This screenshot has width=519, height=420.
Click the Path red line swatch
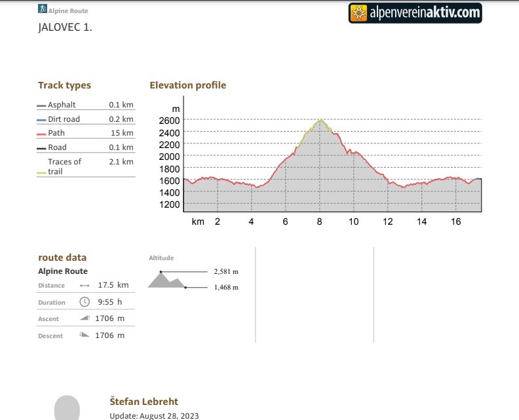pos(41,134)
